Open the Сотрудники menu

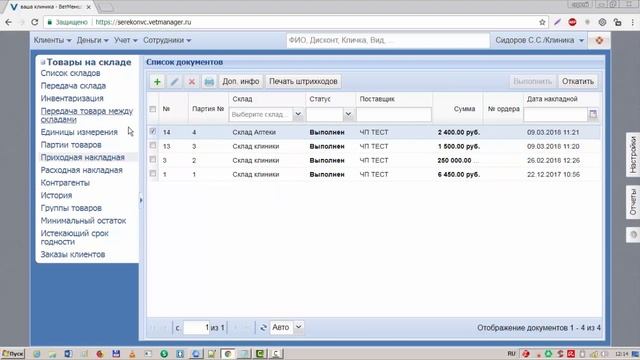coord(167,40)
